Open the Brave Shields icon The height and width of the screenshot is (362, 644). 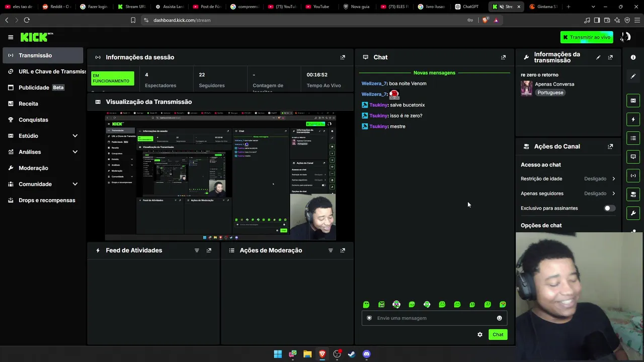pyautogui.click(x=485, y=20)
